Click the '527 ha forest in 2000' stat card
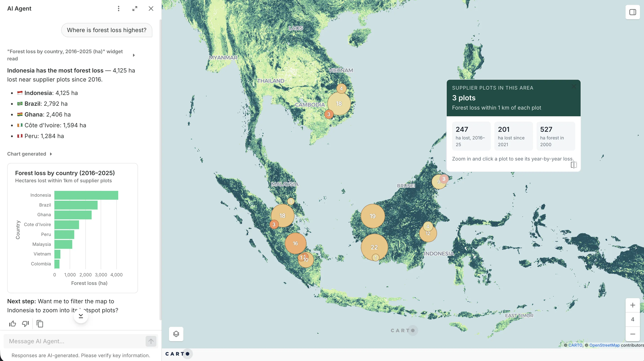Screen dimensions: 644x361 click(555, 136)
